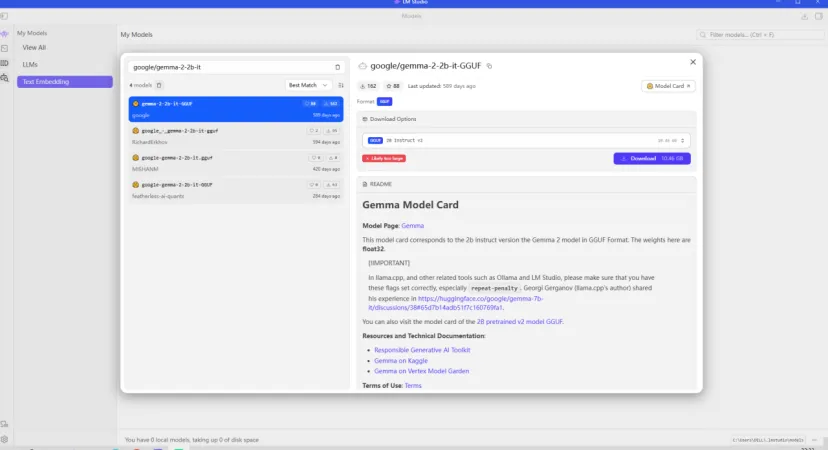The width and height of the screenshot is (828, 450).
Task: Open the developer icon in the left sidebar
Action: (5, 49)
